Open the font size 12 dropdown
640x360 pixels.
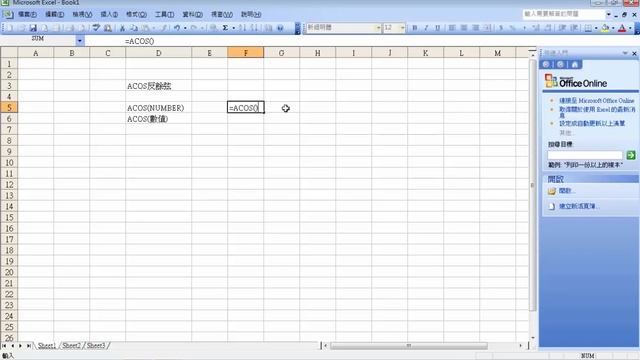(x=402, y=28)
